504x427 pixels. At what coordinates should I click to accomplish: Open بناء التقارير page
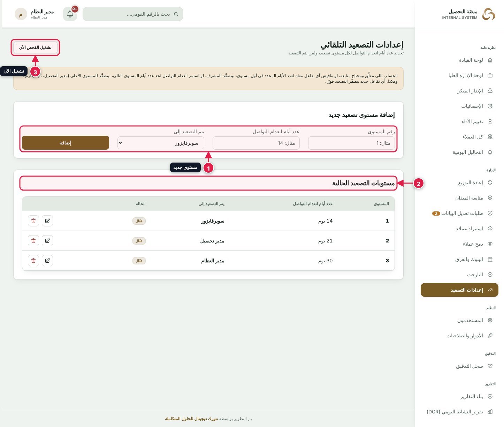(459, 396)
